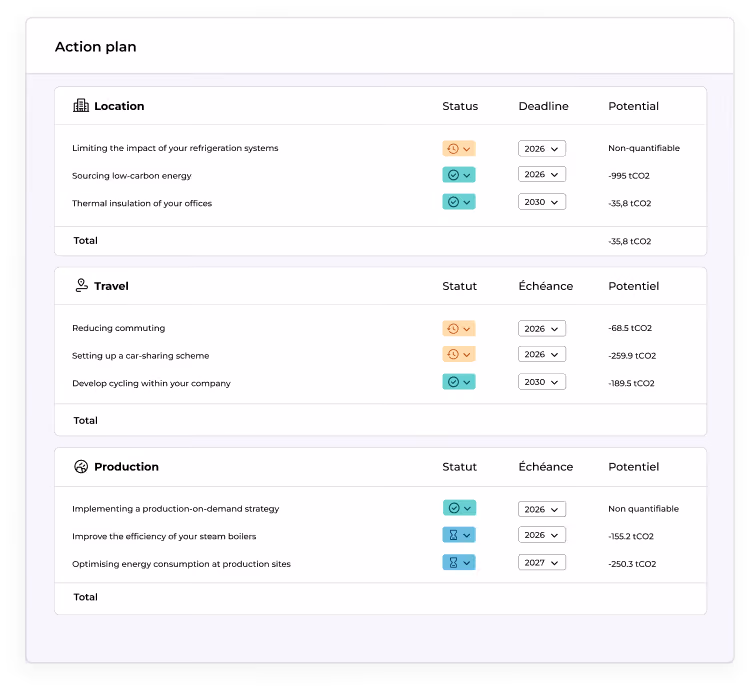The height and width of the screenshot is (692, 755).
Task: Open status dropdown for Develop cycling row
Action: click(x=459, y=382)
